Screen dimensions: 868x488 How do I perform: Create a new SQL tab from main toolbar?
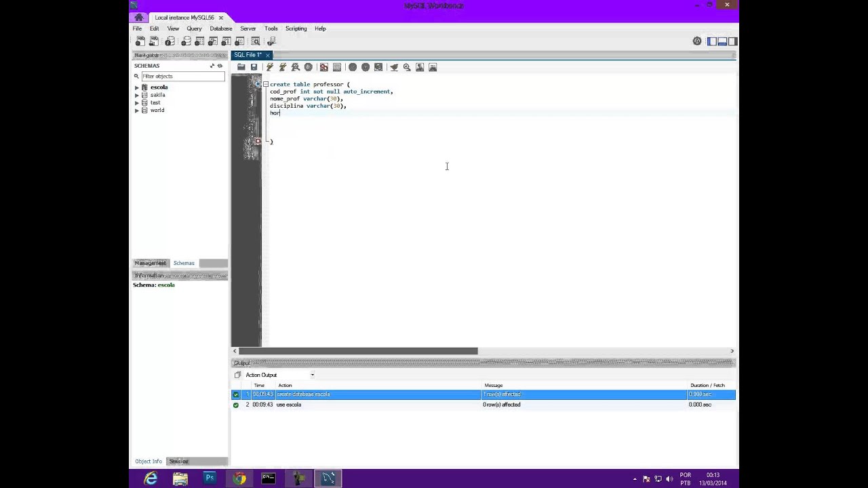point(140,41)
